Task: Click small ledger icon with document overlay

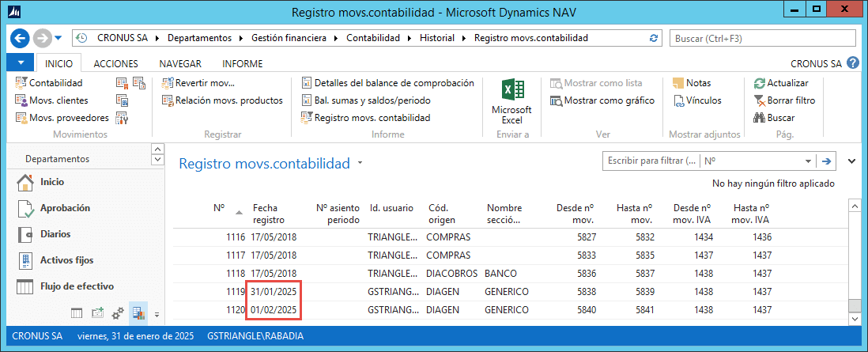Action: [x=139, y=83]
